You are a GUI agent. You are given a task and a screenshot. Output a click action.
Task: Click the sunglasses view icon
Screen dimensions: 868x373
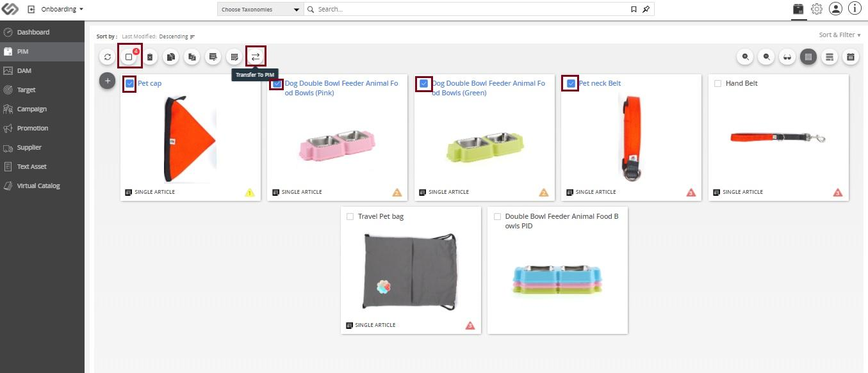[x=787, y=57]
